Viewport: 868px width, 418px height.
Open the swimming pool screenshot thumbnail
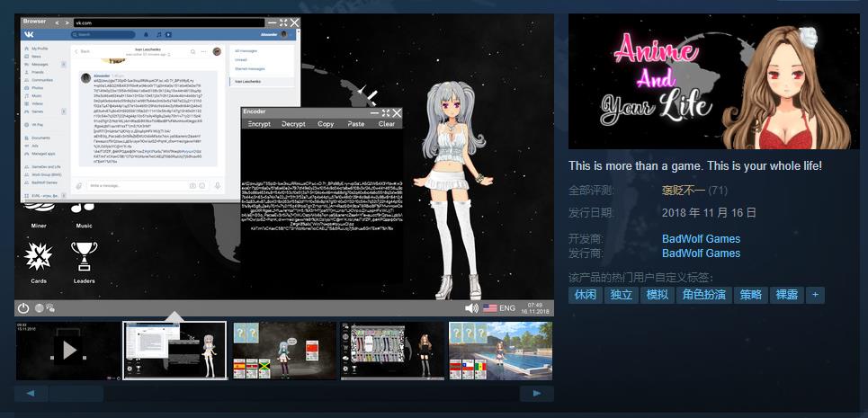[x=500, y=351]
